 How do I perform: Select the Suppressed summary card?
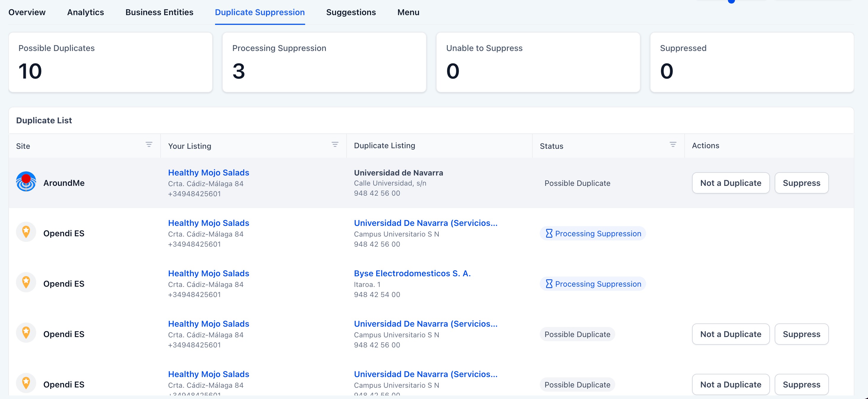point(751,62)
